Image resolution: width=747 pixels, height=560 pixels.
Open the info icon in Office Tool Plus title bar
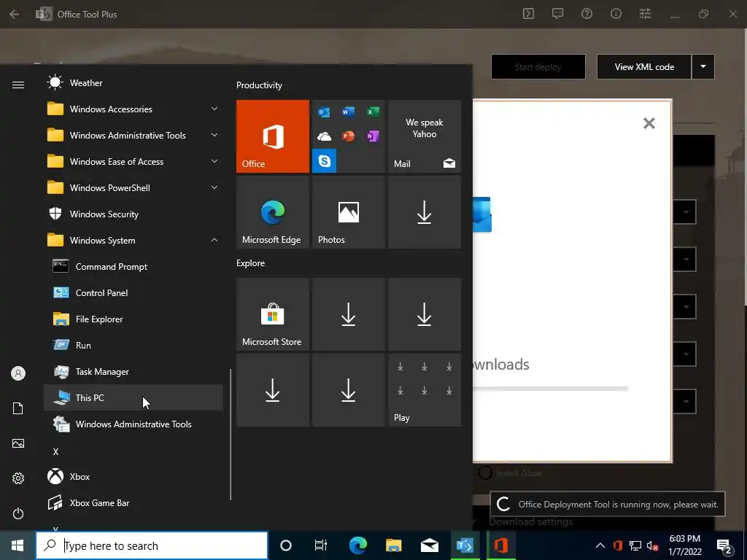[616, 14]
